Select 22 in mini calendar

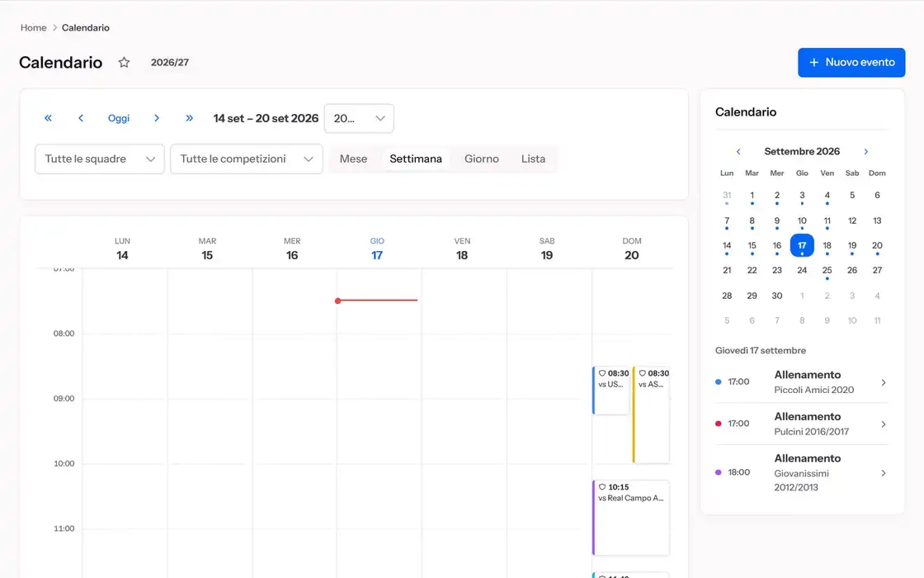coord(752,270)
